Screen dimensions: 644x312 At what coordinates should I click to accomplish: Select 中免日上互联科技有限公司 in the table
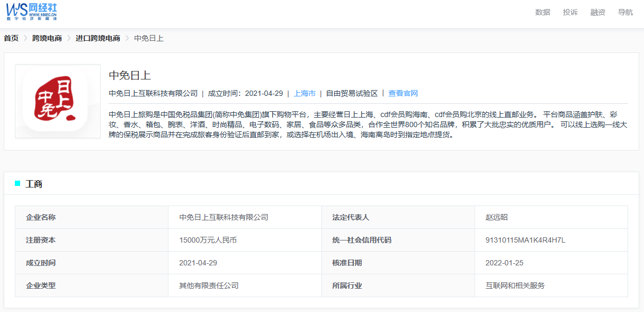click(x=224, y=217)
